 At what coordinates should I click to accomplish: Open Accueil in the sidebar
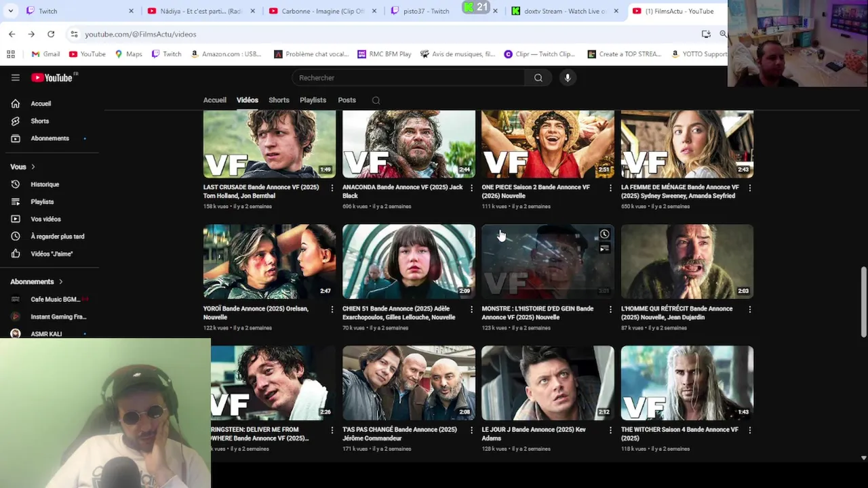pyautogui.click(x=41, y=104)
